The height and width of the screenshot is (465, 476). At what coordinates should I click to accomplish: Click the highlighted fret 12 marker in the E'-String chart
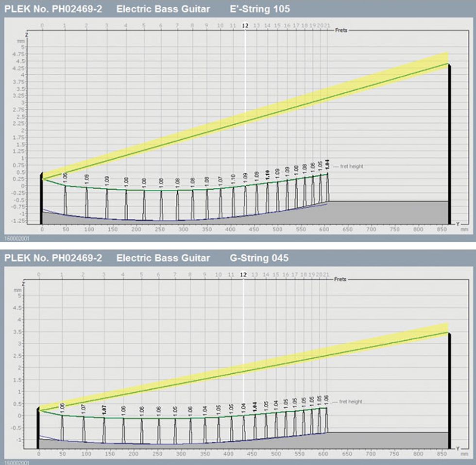coord(245,25)
